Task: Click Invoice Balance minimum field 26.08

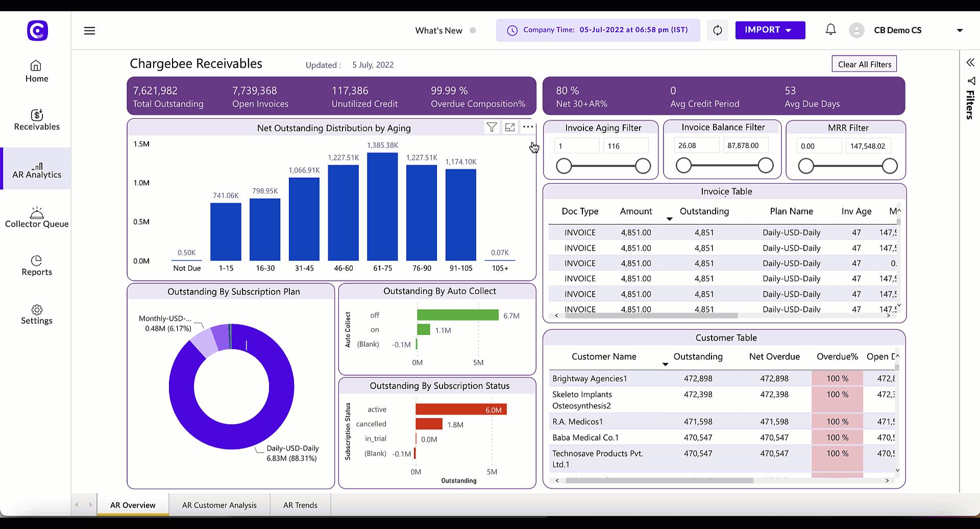Action: 697,146
